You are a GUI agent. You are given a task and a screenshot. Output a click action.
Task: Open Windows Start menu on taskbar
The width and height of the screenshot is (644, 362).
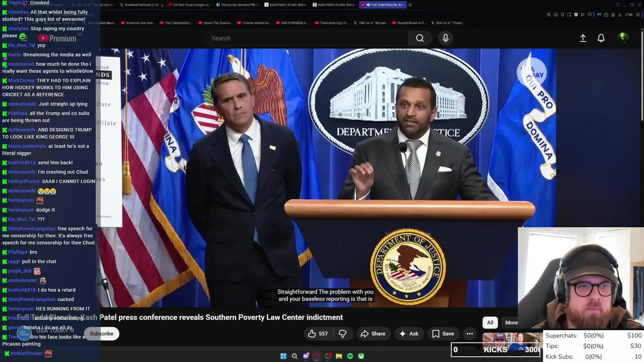coord(283,356)
